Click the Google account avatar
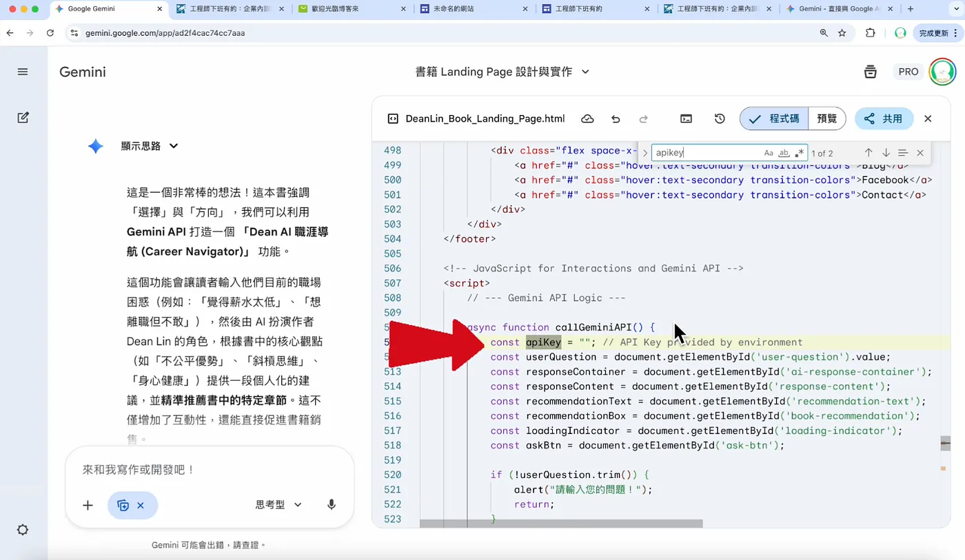 pyautogui.click(x=942, y=72)
